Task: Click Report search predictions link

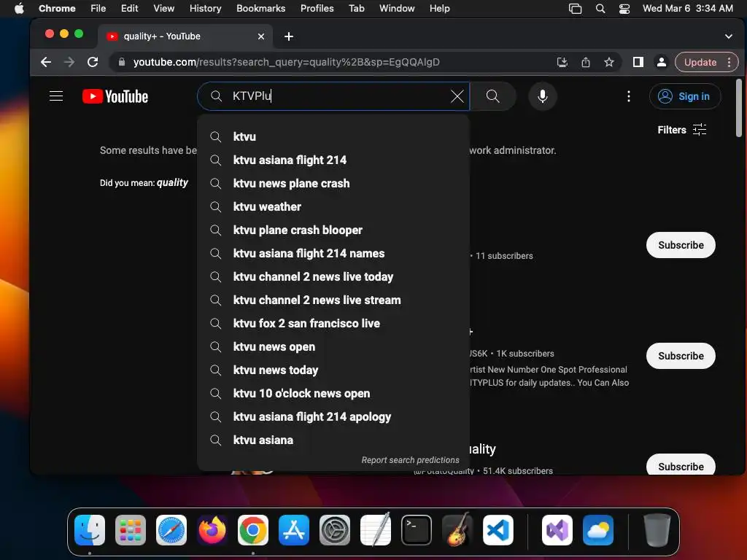Action: [x=410, y=460]
